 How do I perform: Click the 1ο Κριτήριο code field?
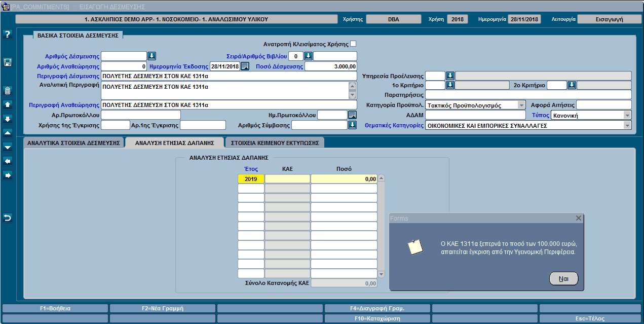click(x=435, y=85)
